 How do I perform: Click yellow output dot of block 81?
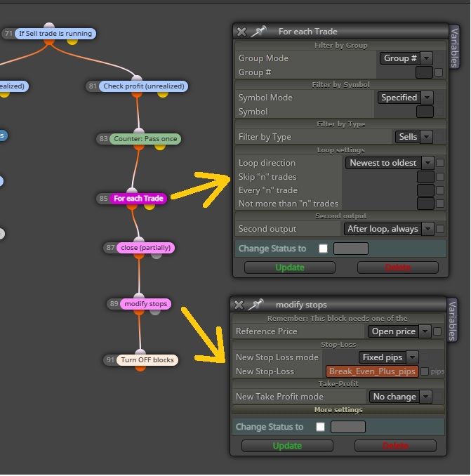[163, 94]
